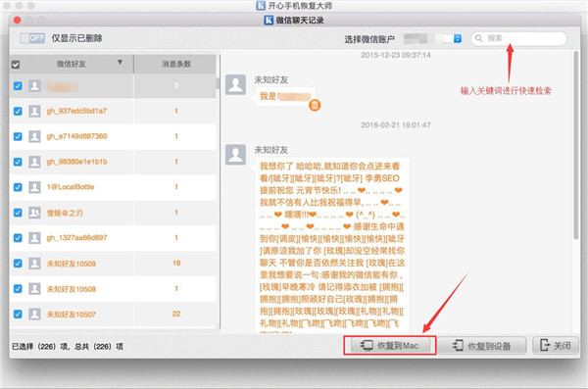Click group avatar icon of 雪姬@之刃
The image size is (588, 389).
tap(34, 213)
